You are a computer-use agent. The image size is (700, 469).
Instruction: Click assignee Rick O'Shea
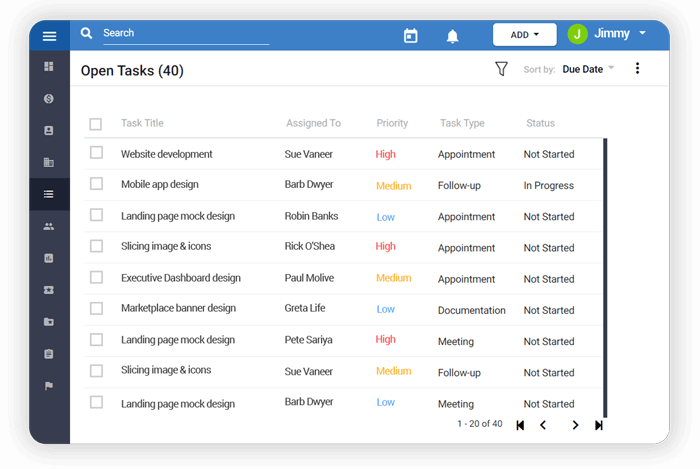point(309,246)
